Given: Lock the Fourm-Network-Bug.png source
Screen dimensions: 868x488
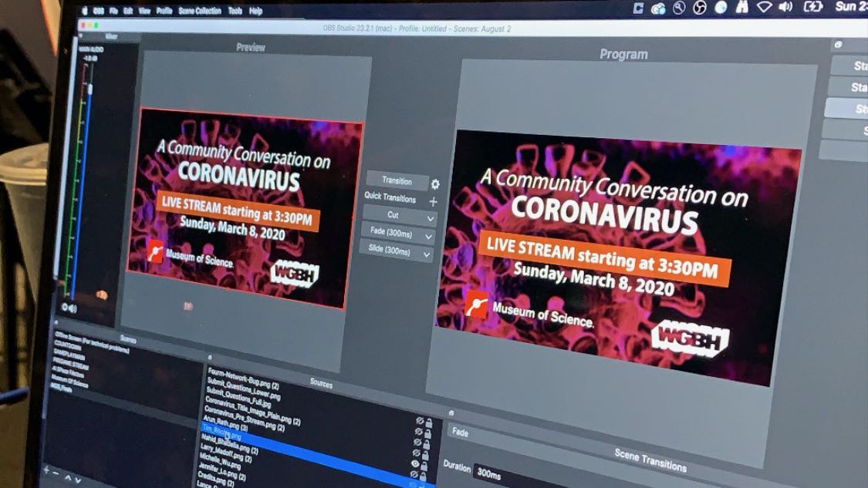Looking at the screenshot, I should (429, 423).
